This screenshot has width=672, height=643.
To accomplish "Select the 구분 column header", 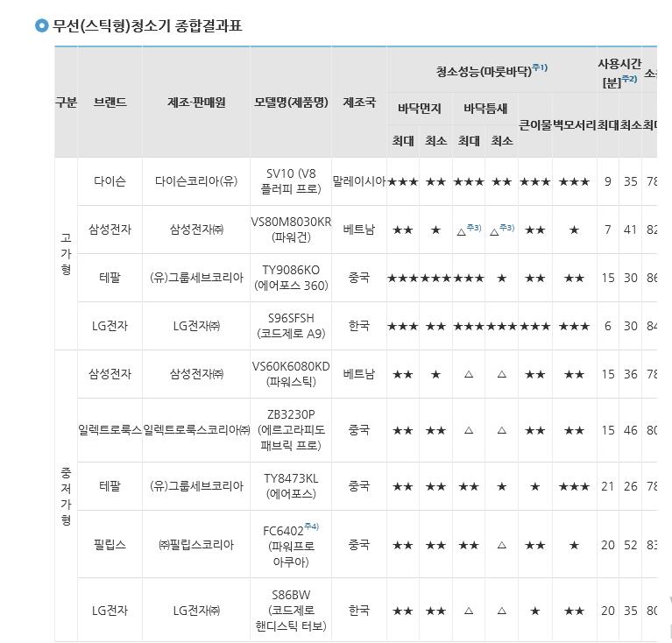I will pos(66,102).
